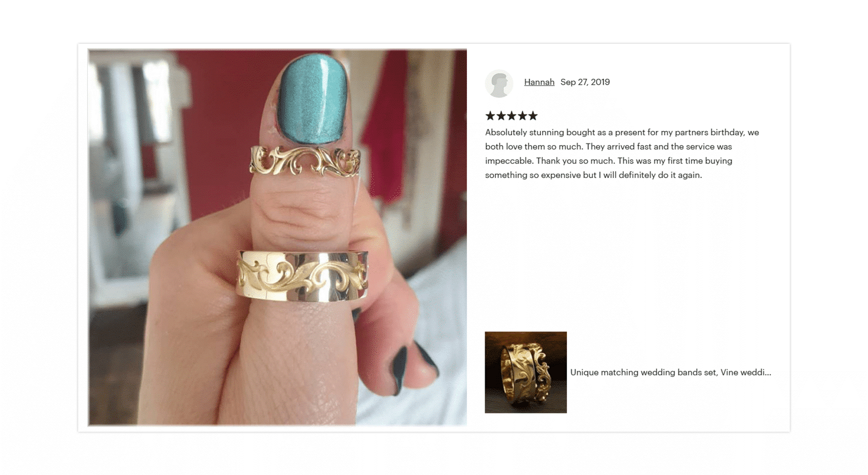Click the review text starting with Absolutely stunning
The height and width of the screenshot is (475, 868).
pos(622,154)
